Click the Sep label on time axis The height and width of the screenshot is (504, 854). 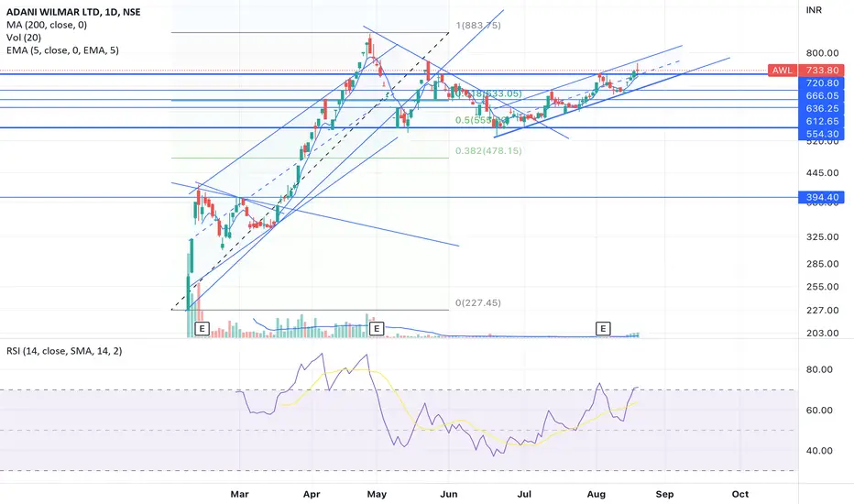tap(664, 494)
